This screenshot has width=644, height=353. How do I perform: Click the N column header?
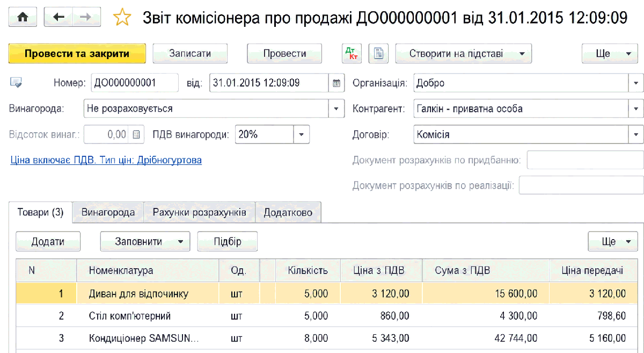(46, 271)
